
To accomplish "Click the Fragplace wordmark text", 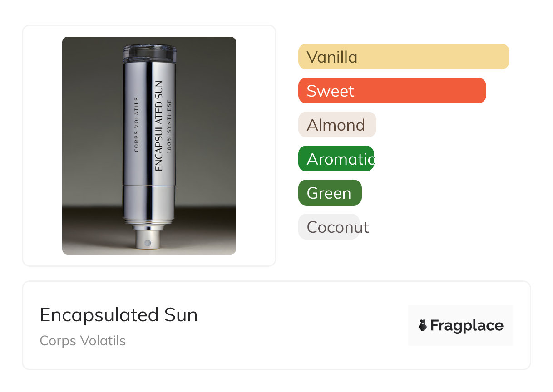I will click(x=467, y=325).
